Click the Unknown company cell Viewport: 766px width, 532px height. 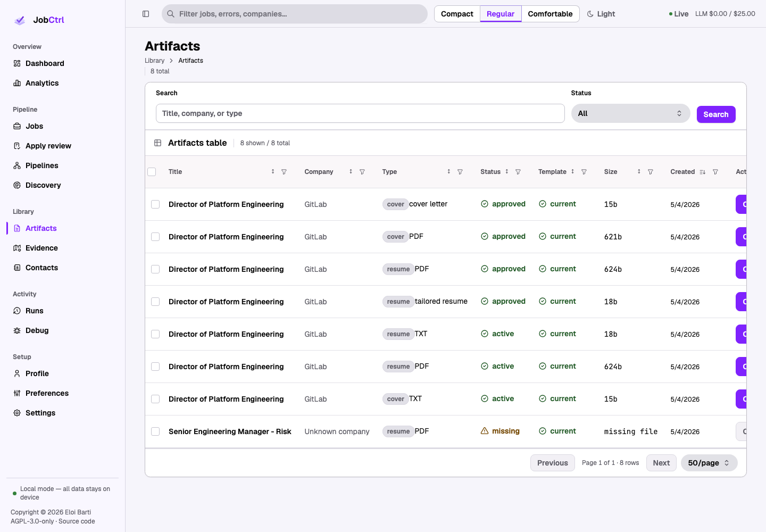point(337,431)
